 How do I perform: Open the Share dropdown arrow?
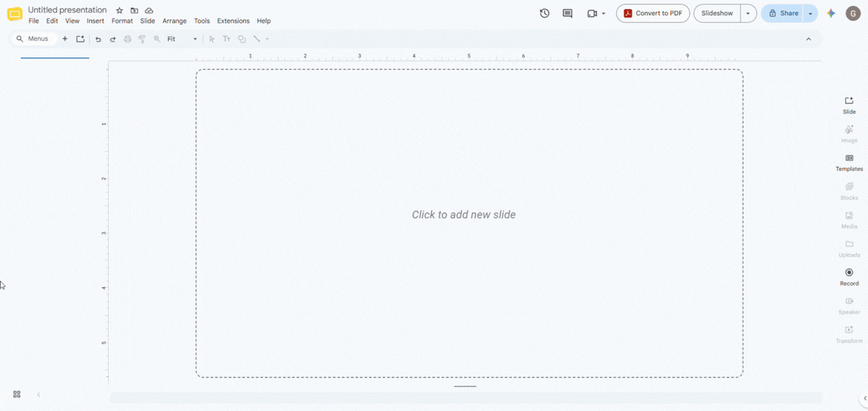[811, 14]
